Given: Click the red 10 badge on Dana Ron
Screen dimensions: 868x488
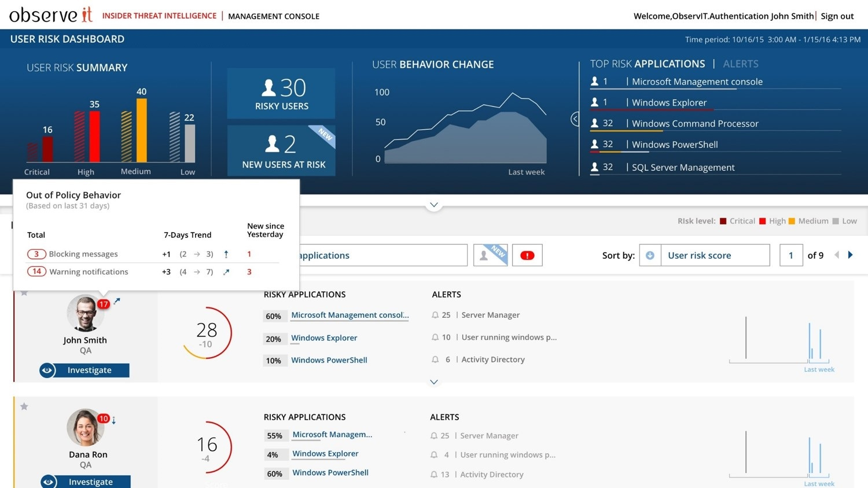Looking at the screenshot, I should pyautogui.click(x=104, y=418).
